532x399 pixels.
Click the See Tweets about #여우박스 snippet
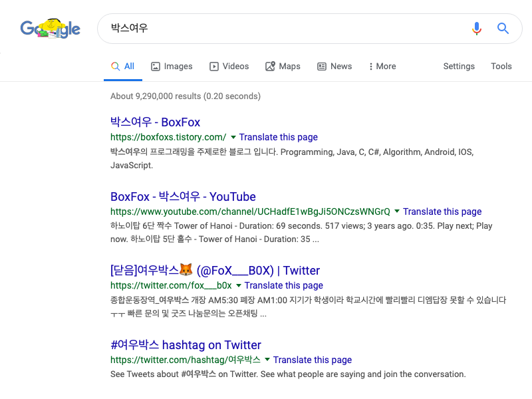pos(288,374)
